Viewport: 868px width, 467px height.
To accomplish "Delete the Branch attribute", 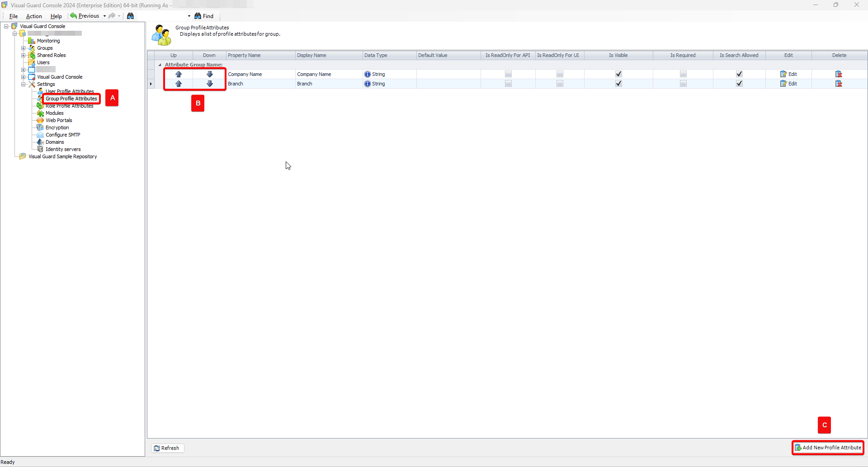I will tap(839, 84).
